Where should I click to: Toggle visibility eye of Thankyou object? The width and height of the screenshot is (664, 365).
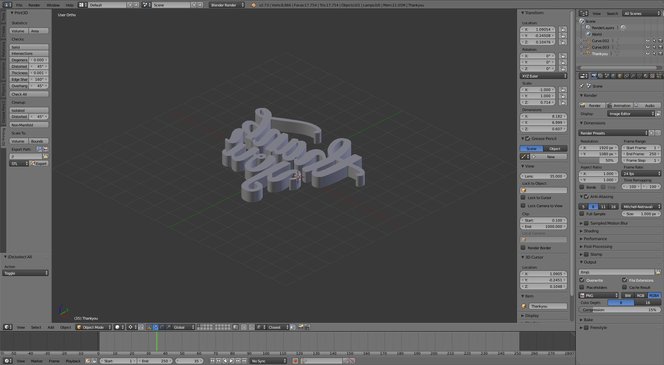(x=647, y=54)
